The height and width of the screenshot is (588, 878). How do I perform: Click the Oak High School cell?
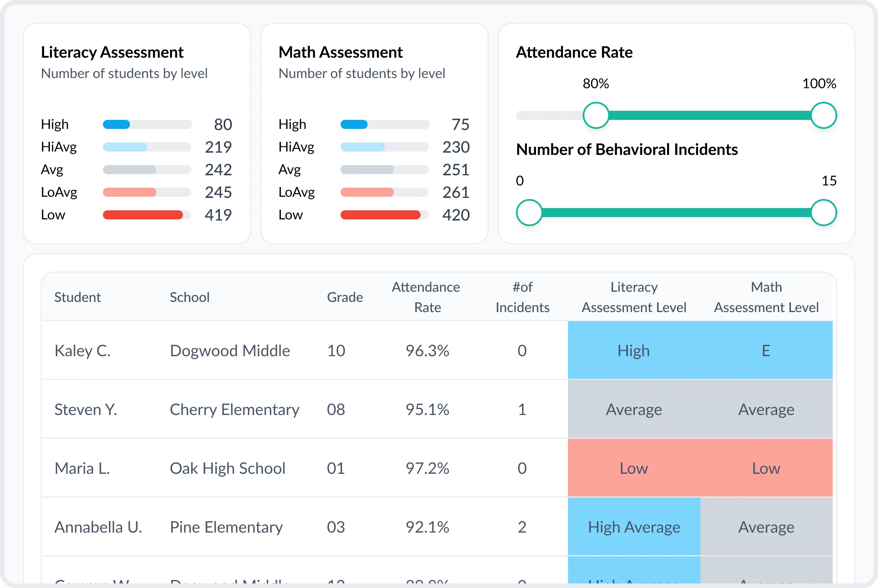pyautogui.click(x=228, y=469)
